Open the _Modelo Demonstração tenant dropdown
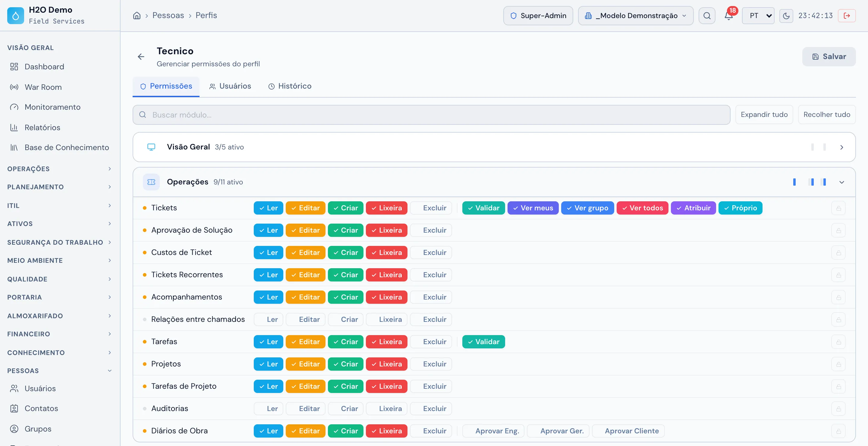This screenshot has width=868, height=446. [x=636, y=15]
